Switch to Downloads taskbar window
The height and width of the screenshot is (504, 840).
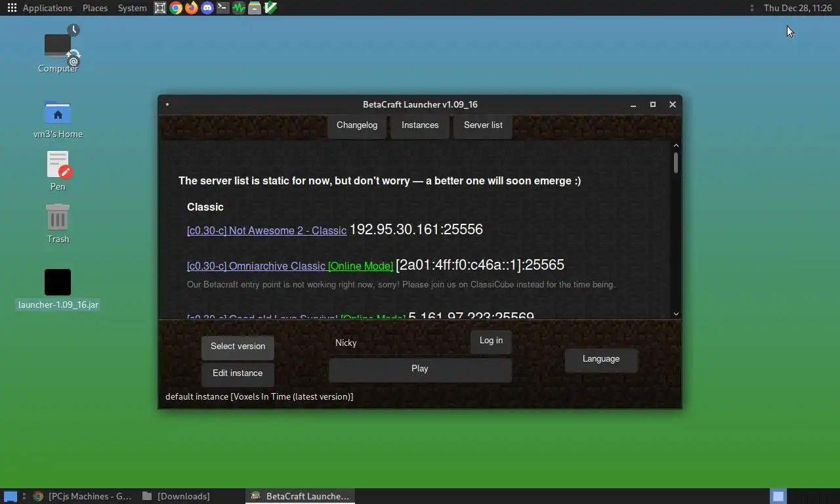[x=176, y=496]
